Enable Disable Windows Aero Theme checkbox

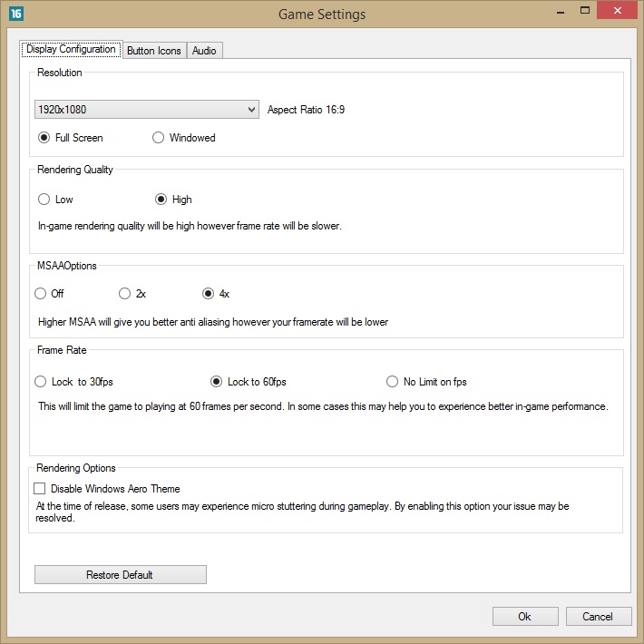pyautogui.click(x=40, y=489)
